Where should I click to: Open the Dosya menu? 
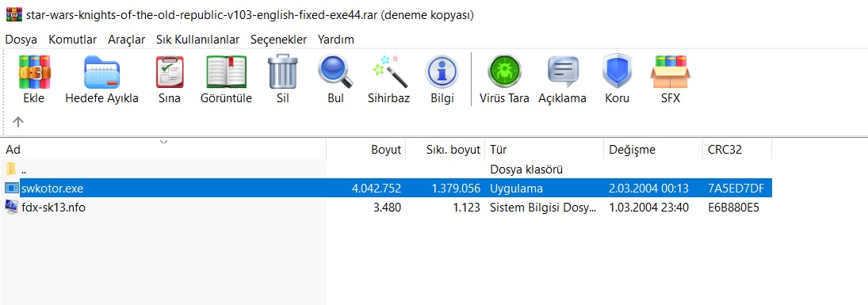tap(21, 40)
